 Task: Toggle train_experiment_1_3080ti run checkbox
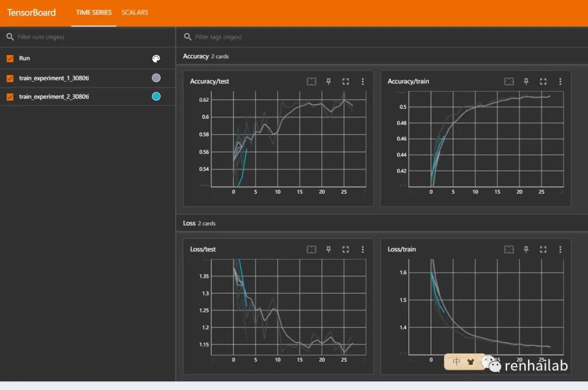[10, 78]
